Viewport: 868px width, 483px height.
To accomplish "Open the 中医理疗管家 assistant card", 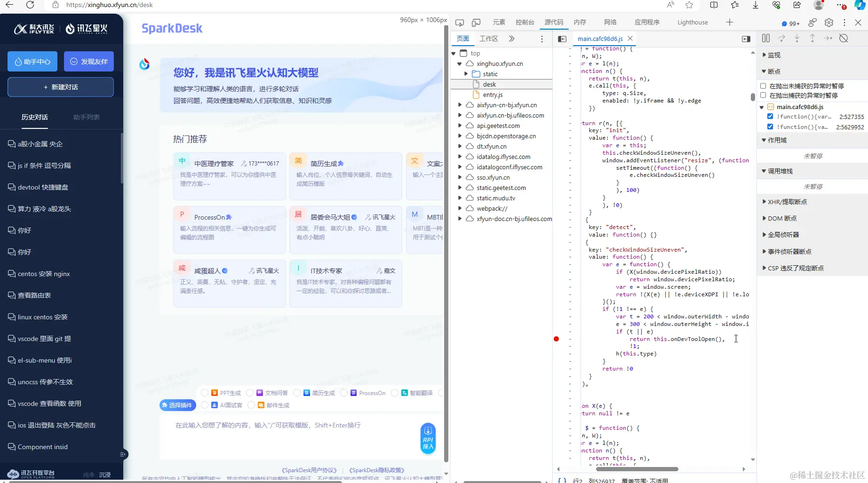I will pos(230,176).
